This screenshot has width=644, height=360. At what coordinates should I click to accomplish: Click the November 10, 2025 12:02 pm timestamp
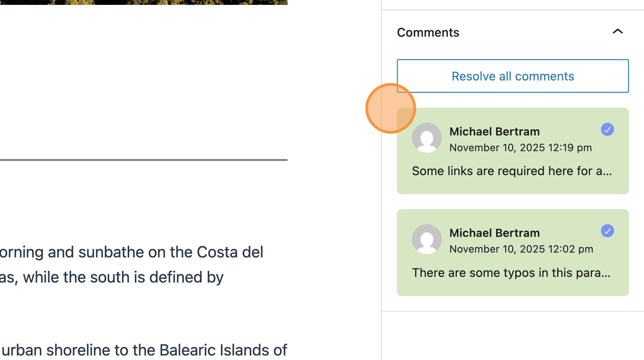tap(521, 249)
